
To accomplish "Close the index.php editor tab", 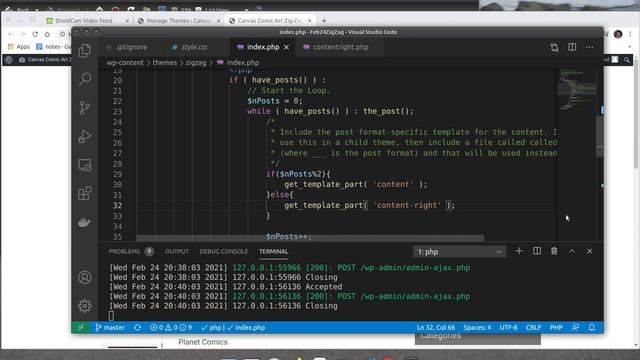I will [287, 47].
